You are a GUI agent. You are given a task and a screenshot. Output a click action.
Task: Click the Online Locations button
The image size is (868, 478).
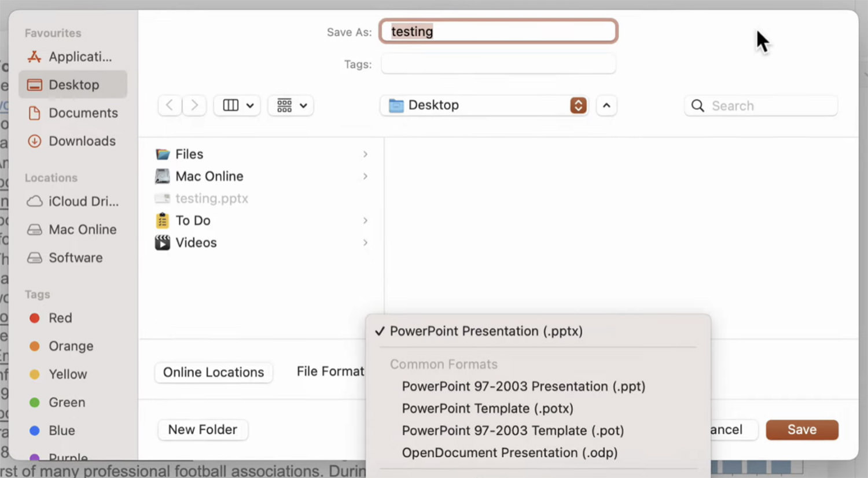(214, 372)
